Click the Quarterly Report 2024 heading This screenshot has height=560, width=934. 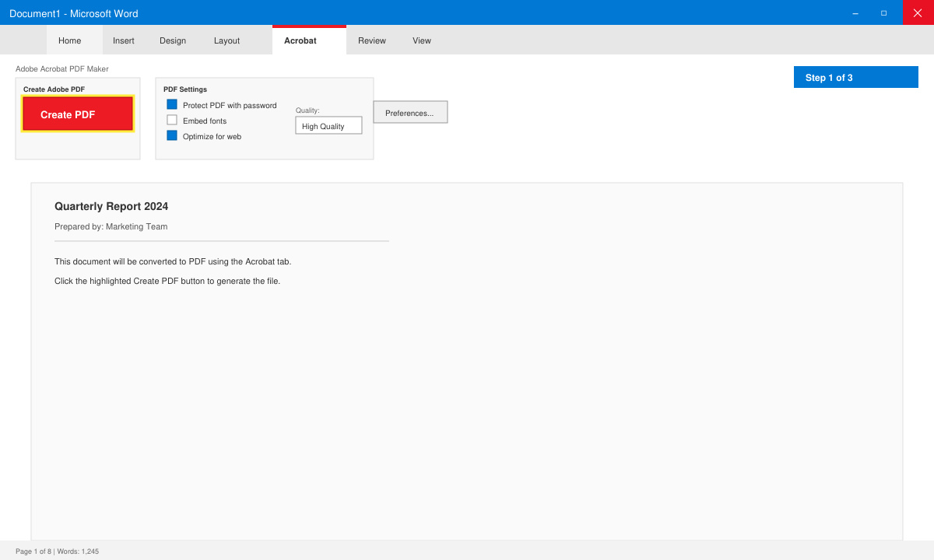[x=111, y=206]
